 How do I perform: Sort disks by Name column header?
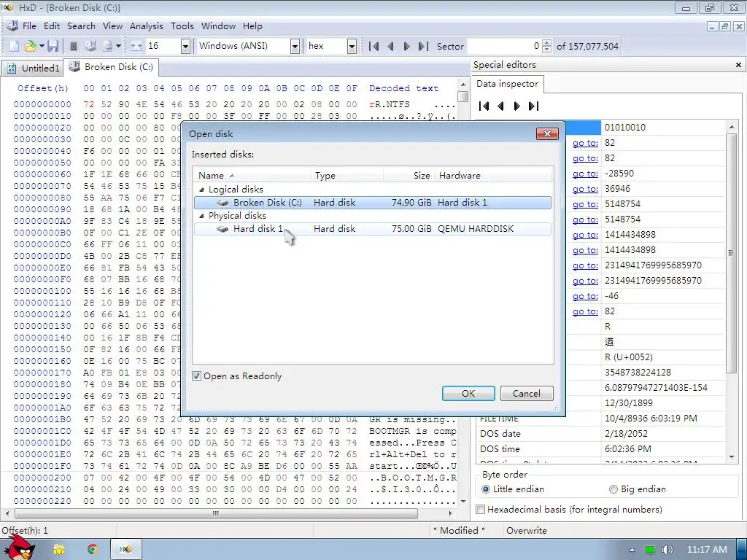(x=252, y=175)
